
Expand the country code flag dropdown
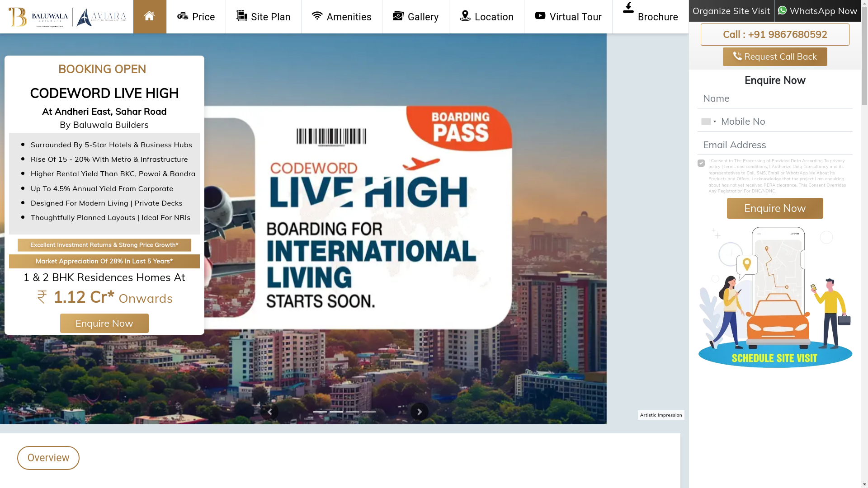(708, 122)
